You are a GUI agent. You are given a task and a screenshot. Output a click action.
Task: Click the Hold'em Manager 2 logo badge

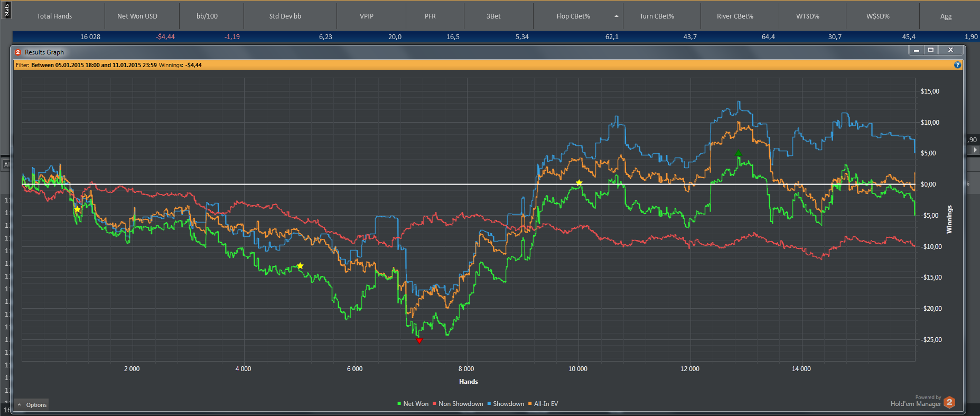pos(949,402)
